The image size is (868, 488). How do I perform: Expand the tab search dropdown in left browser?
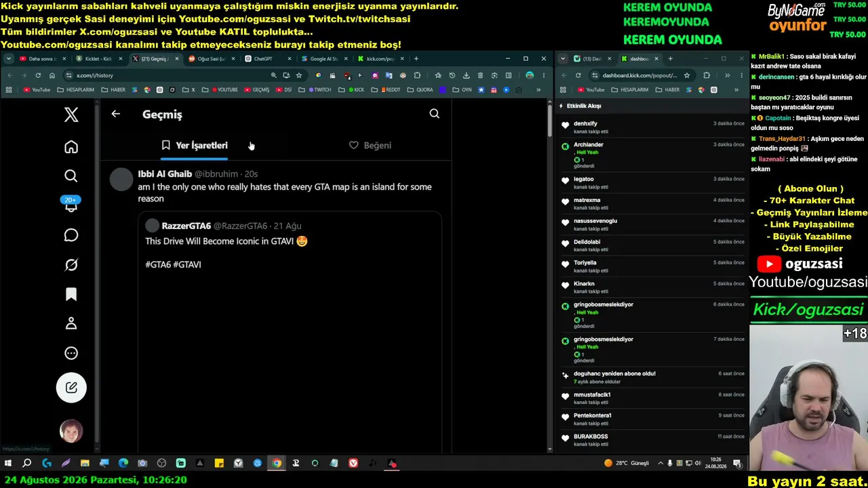tap(9, 59)
